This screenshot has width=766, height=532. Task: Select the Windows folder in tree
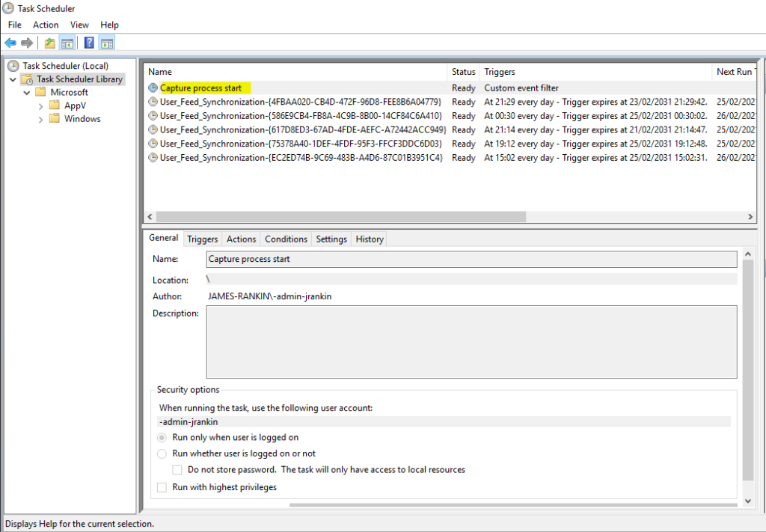(82, 119)
